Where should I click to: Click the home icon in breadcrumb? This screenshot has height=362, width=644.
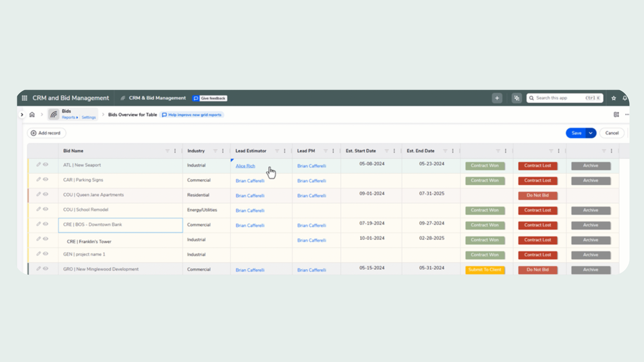pos(32,115)
